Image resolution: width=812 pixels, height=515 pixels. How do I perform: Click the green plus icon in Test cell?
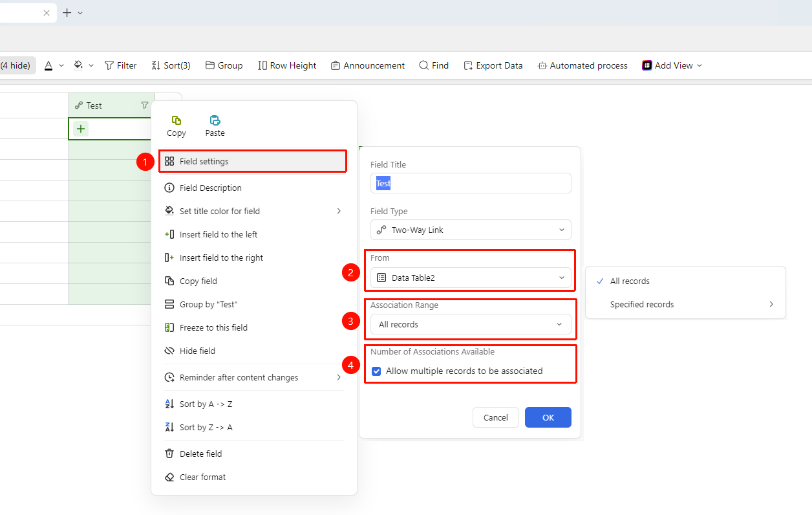click(x=81, y=129)
